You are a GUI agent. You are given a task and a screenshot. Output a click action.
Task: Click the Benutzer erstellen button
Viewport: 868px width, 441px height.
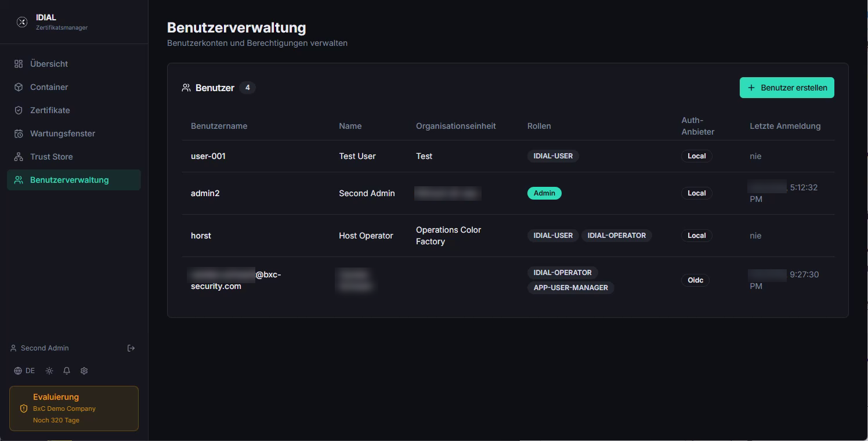point(787,88)
